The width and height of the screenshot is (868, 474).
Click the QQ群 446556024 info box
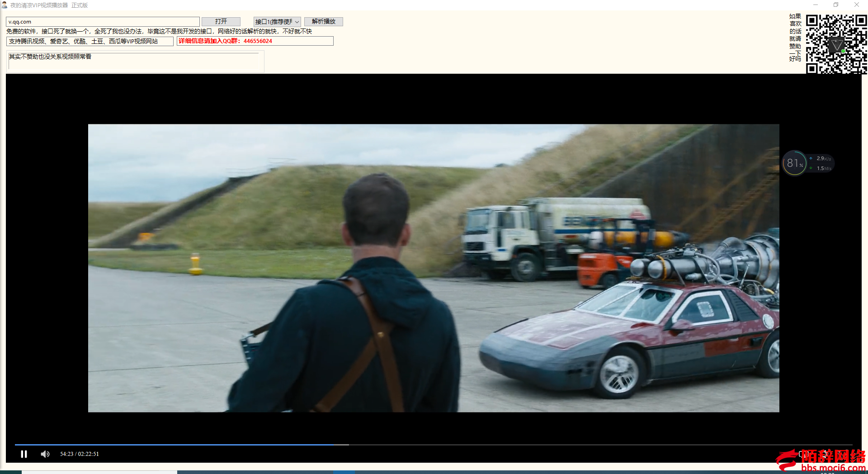coord(255,41)
